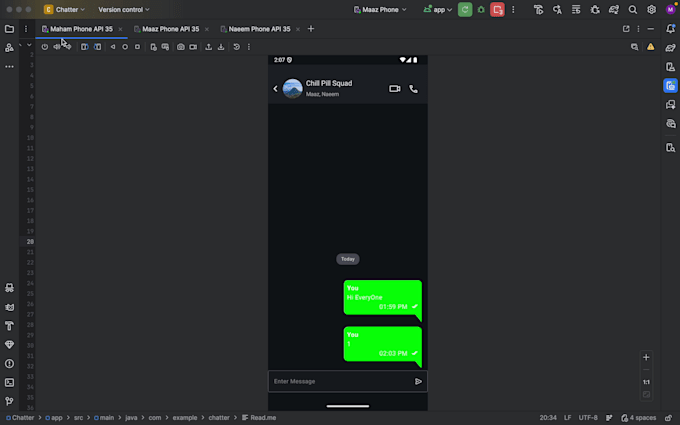Open the Chill Pill Squad group avatar
Screen dimensions: 680x425
click(x=292, y=88)
